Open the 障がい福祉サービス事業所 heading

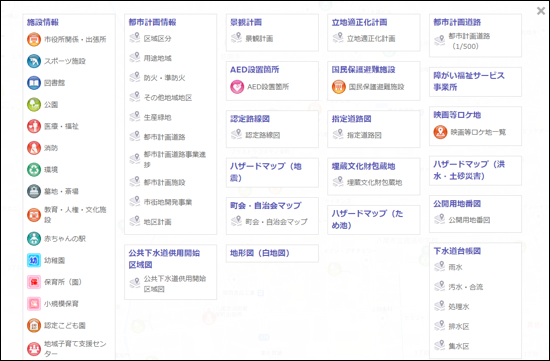click(469, 81)
